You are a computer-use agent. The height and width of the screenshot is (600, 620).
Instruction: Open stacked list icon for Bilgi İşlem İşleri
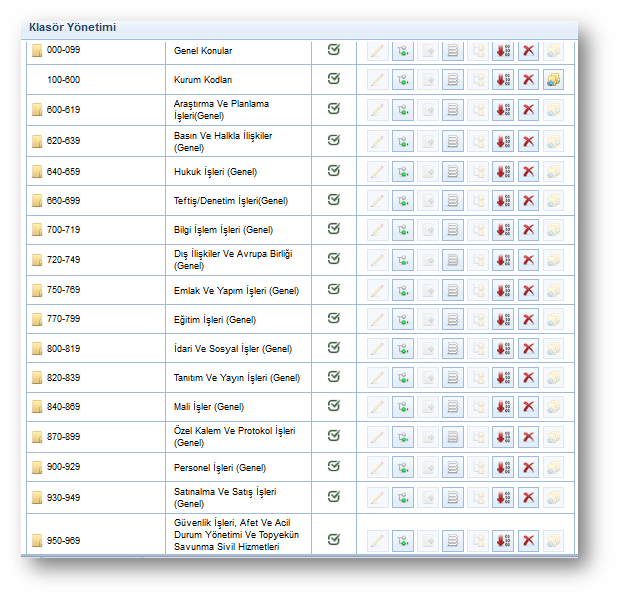click(453, 231)
